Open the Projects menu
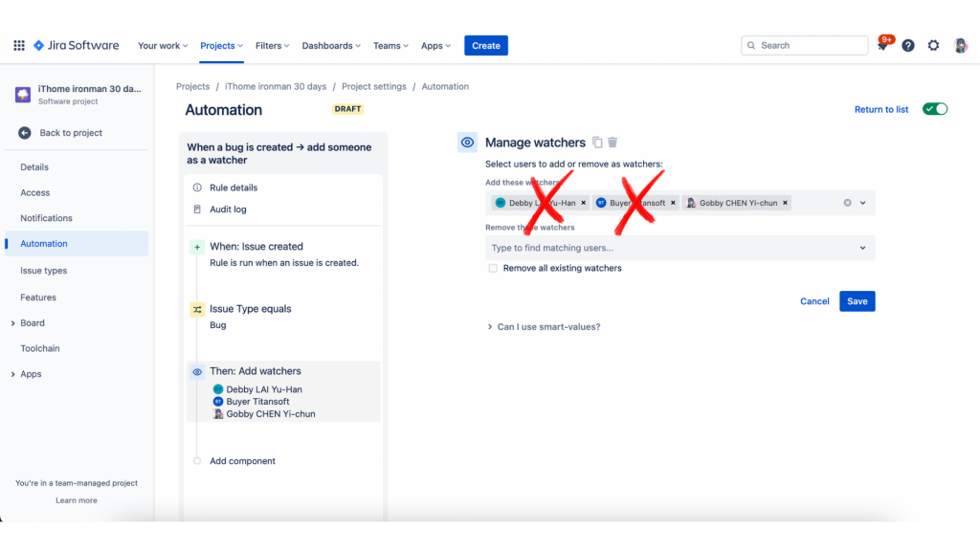980x551 pixels. pos(221,46)
